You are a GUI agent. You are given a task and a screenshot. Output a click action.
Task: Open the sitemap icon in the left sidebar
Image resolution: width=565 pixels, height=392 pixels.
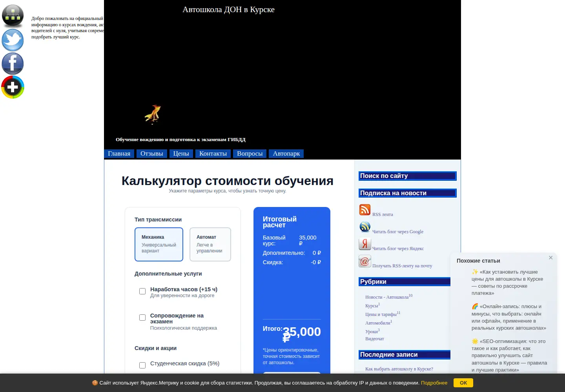[13, 16]
